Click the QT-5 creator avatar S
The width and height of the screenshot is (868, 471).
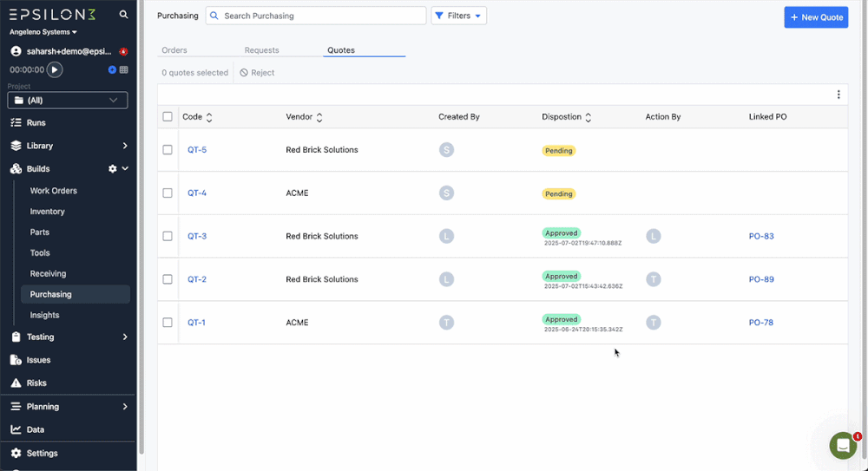[446, 149]
